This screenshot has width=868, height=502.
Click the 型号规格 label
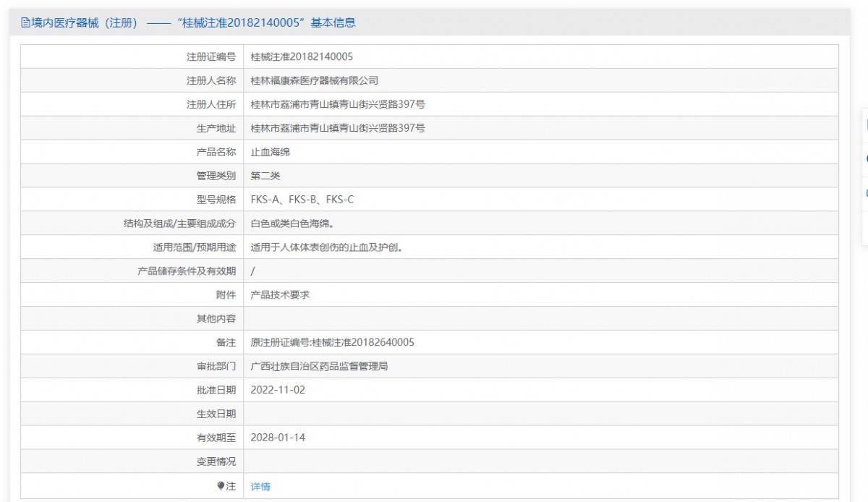(x=216, y=200)
